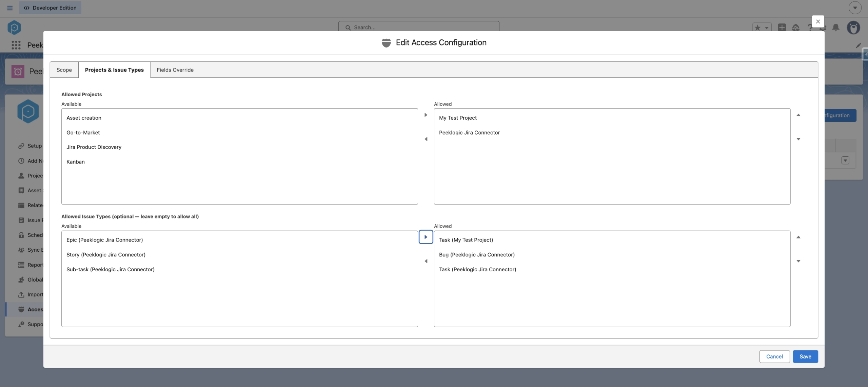Open the Fields Override tab
The image size is (868, 387).
[x=175, y=70]
